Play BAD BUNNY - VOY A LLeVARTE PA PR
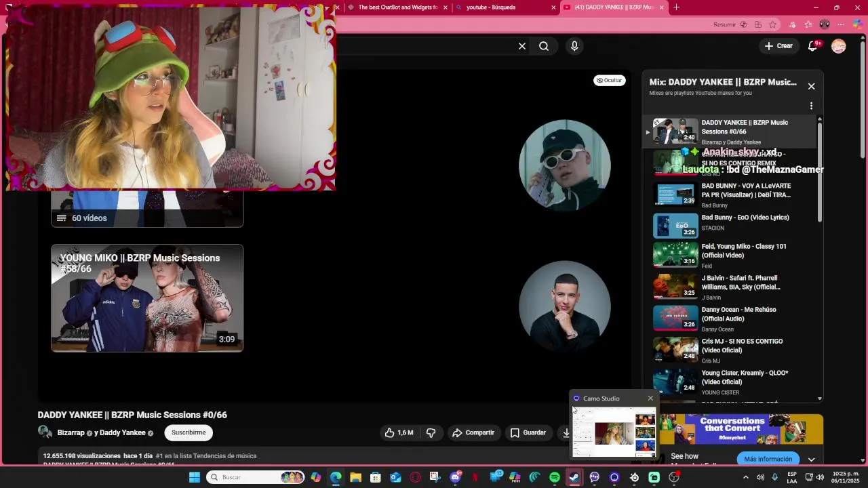868x488 pixels. (730, 195)
